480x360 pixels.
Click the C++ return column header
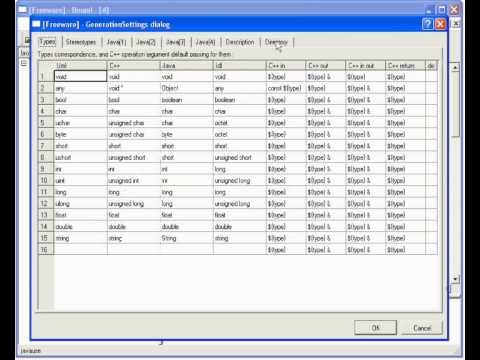pos(405,65)
